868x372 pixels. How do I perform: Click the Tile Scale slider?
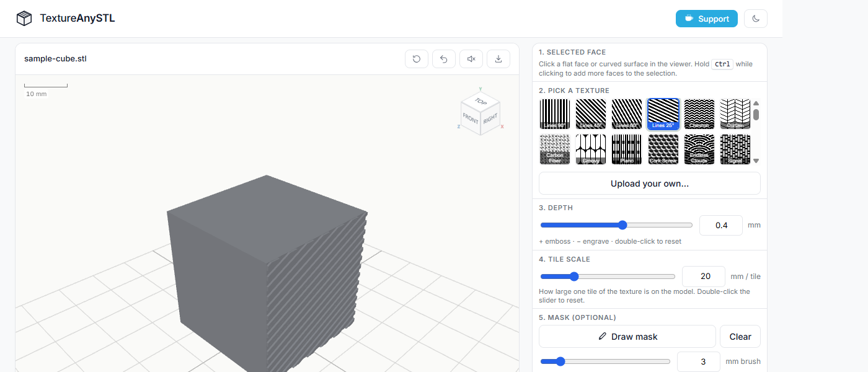point(608,277)
